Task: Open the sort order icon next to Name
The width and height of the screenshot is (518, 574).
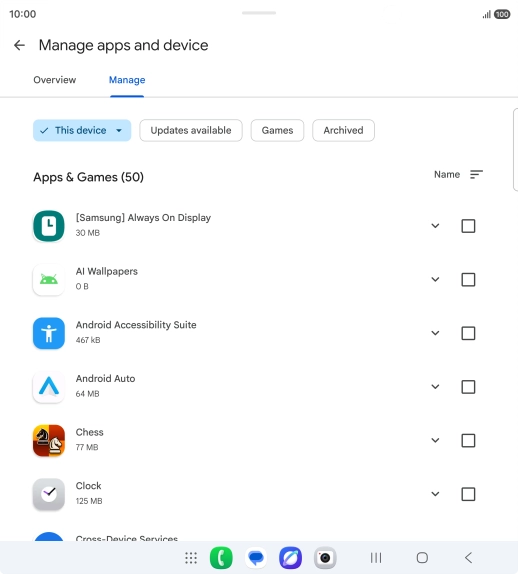Action: pyautogui.click(x=476, y=175)
